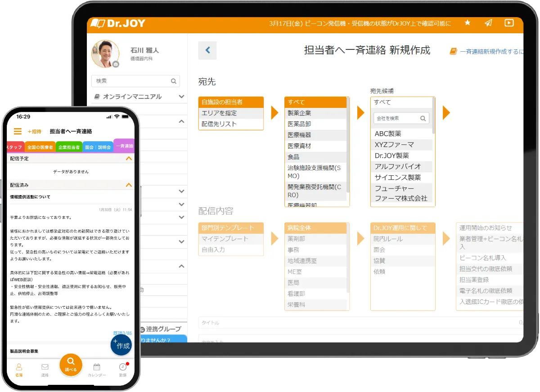This screenshot has width=540, height=392.
Task: Click the タイトル input field
Action: [x=361, y=323]
